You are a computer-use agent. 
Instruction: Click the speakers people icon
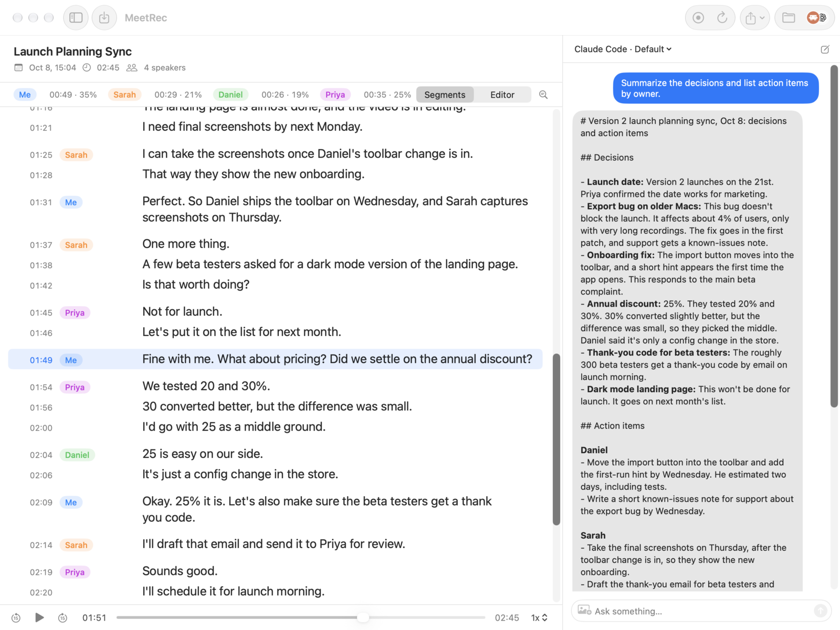click(x=132, y=68)
